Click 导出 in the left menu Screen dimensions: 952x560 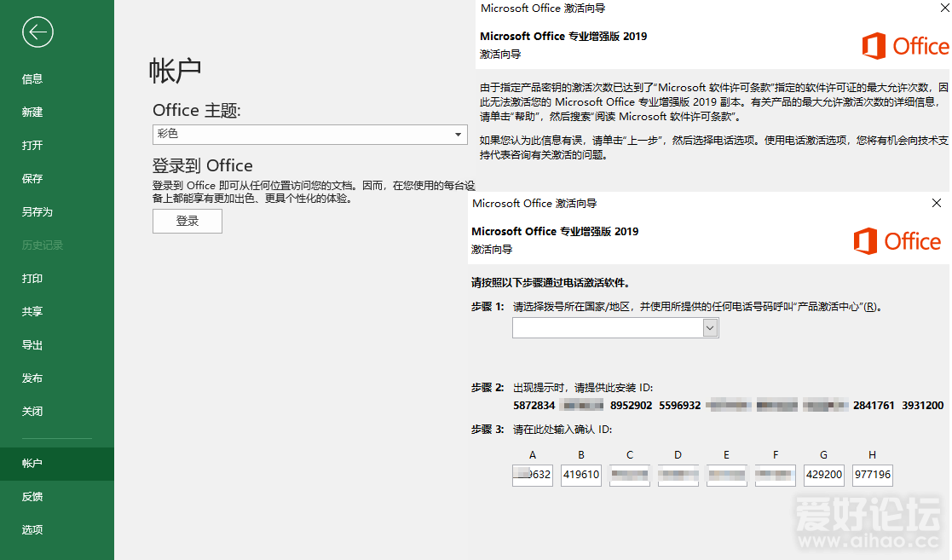coord(32,345)
